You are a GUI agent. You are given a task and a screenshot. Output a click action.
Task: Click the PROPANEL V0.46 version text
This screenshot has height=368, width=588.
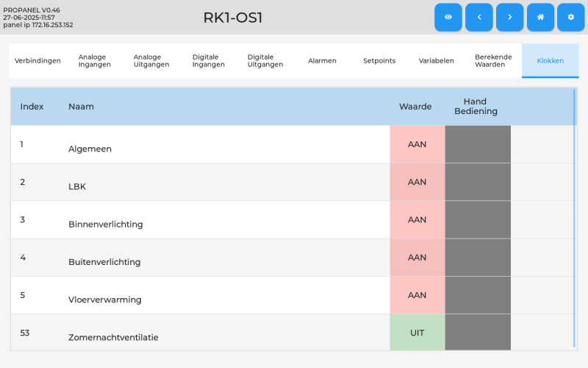tap(32, 10)
